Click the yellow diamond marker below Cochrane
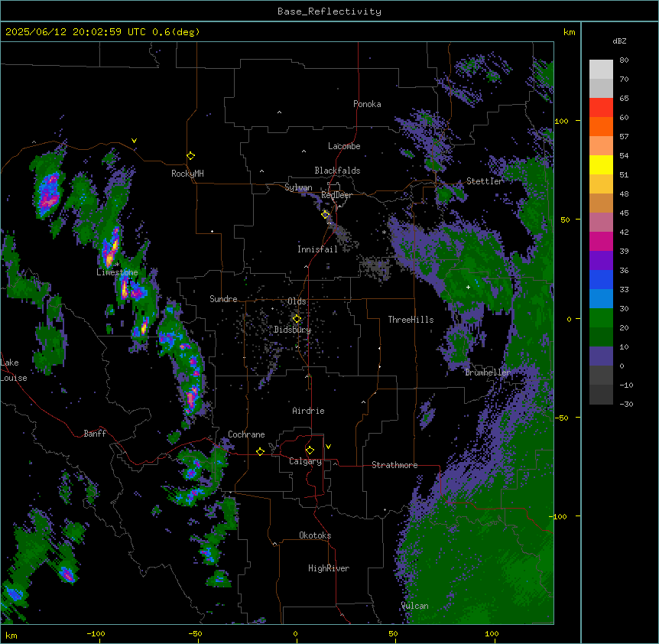 pos(260,451)
